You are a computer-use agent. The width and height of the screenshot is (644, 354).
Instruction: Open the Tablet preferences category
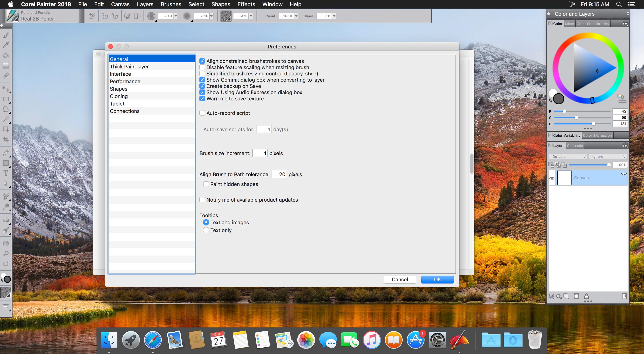tap(152, 104)
